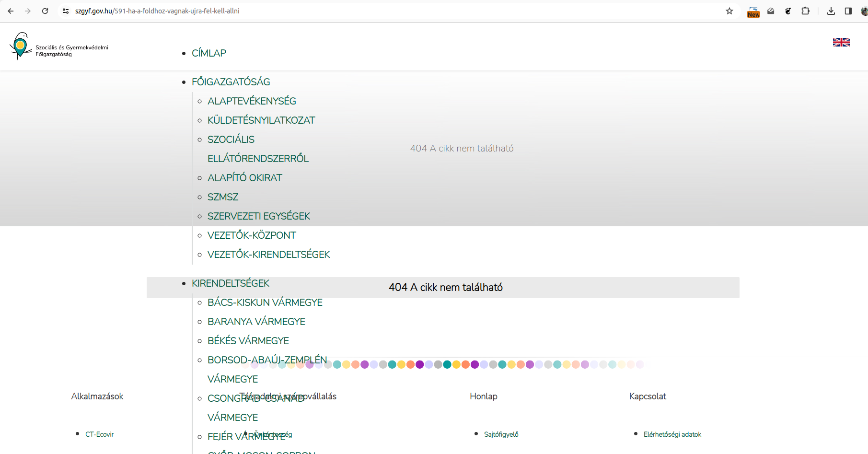Click the English UK flag language icon
The width and height of the screenshot is (868, 454).
[x=841, y=42]
